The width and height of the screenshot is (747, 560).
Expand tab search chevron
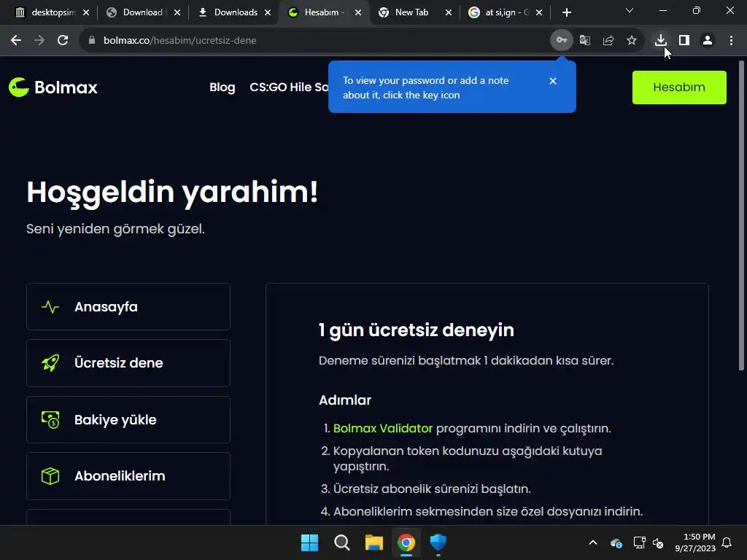click(630, 10)
